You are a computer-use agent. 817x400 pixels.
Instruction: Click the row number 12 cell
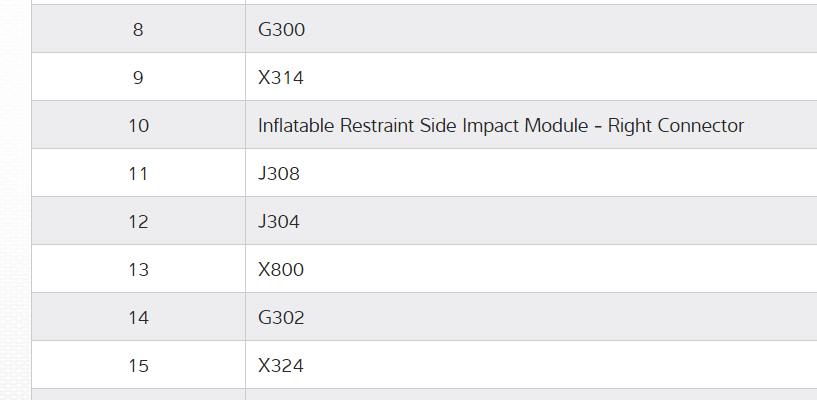(138, 222)
